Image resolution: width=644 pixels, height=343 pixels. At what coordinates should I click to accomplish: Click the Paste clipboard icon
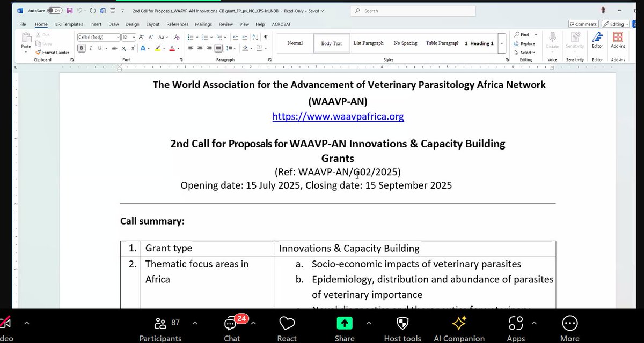(x=26, y=38)
